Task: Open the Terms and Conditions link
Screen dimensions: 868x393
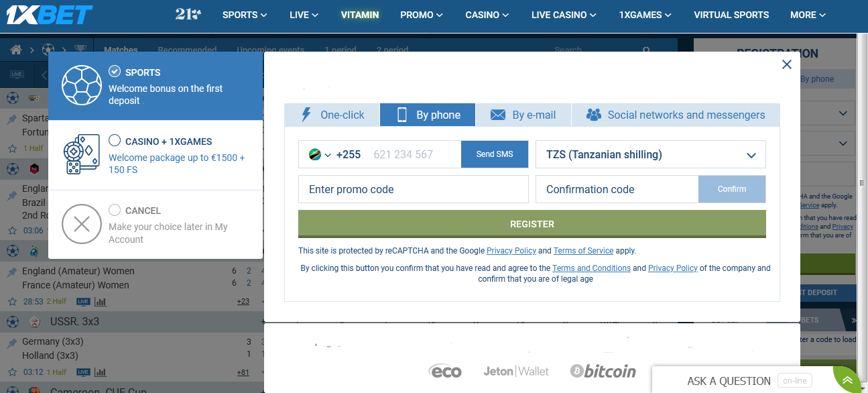Action: pos(591,268)
